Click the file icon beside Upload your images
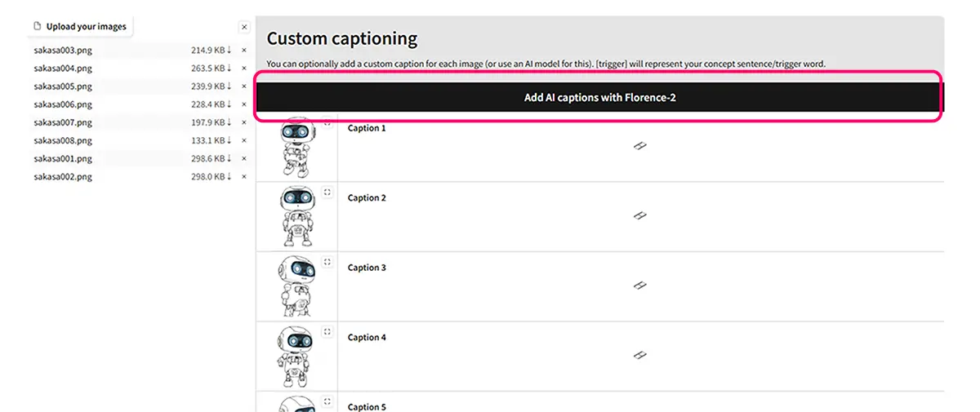Viewport: 980px width, 412px height. (x=37, y=26)
